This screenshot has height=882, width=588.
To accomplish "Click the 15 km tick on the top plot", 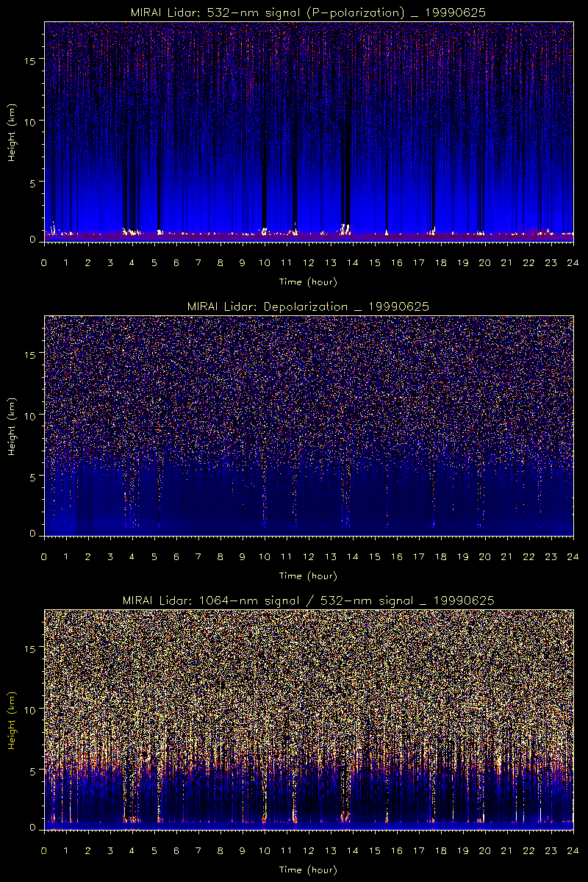I will pyautogui.click(x=34, y=58).
